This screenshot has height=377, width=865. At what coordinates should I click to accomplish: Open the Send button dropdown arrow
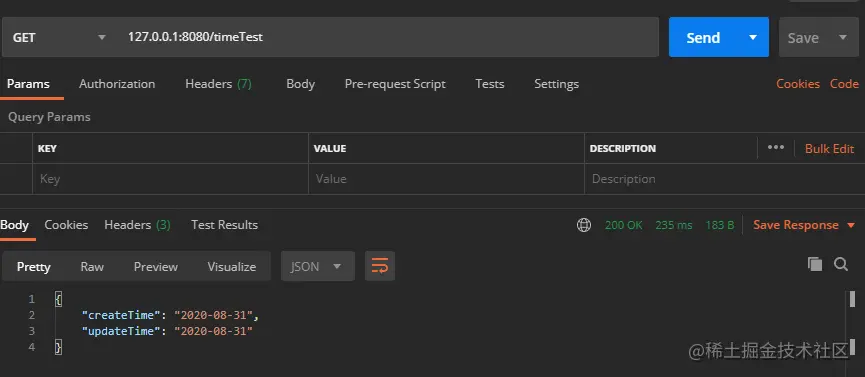coord(753,38)
